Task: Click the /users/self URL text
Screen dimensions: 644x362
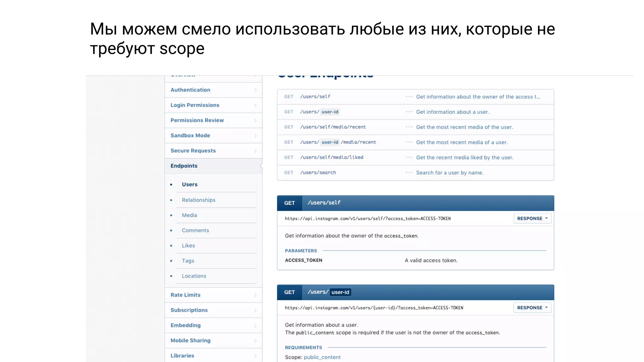Action: coord(368,218)
